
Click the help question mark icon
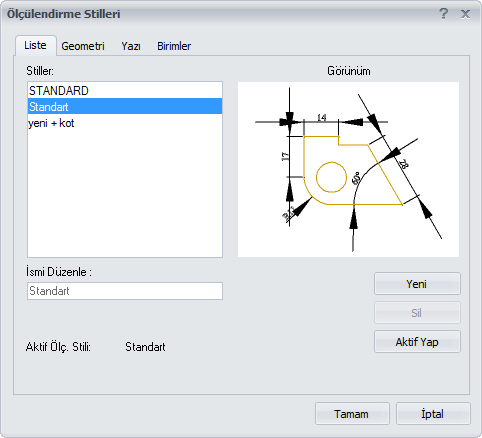[x=443, y=14]
